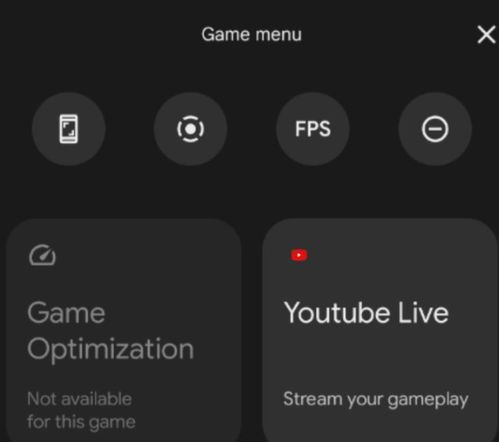
Task: Open the Youtube Live card
Action: 380,330
